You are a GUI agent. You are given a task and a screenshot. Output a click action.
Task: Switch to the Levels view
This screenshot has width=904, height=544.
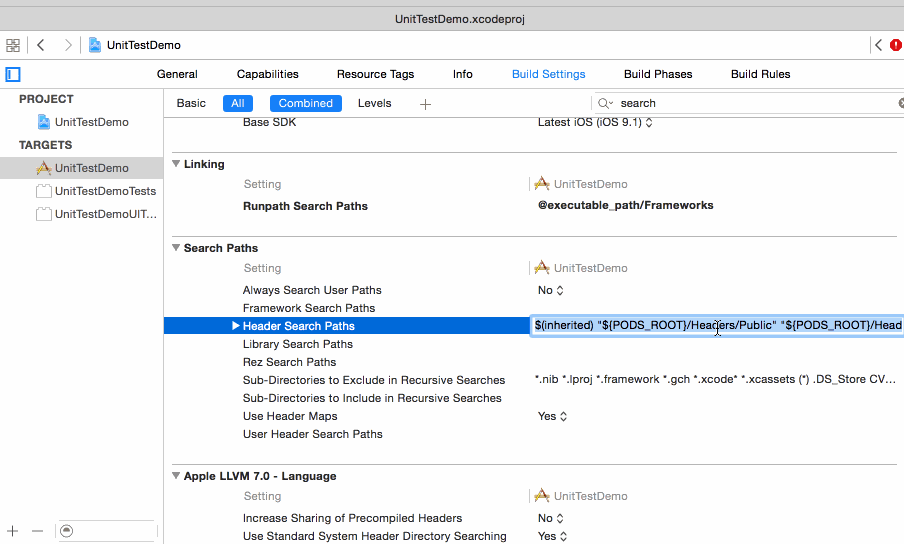[x=375, y=103]
